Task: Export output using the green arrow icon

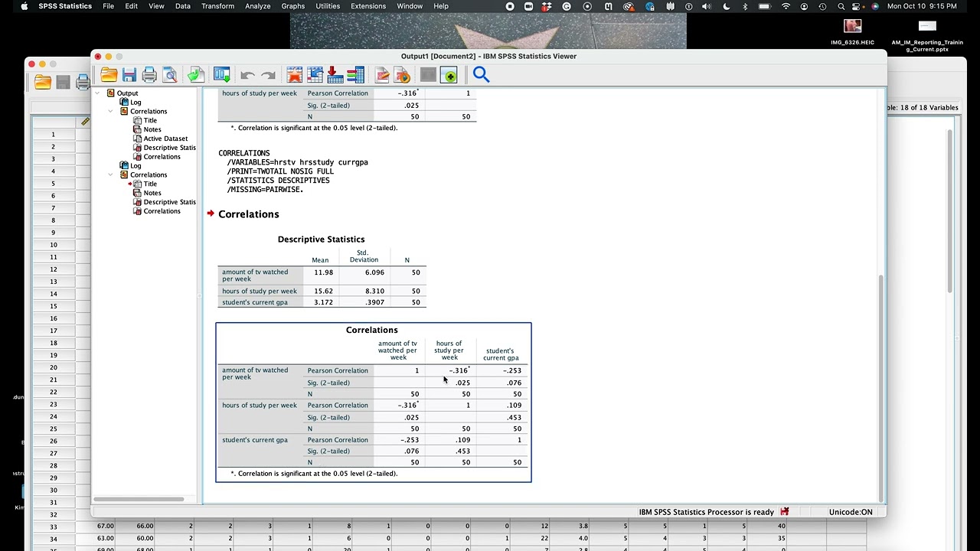Action: (x=195, y=74)
